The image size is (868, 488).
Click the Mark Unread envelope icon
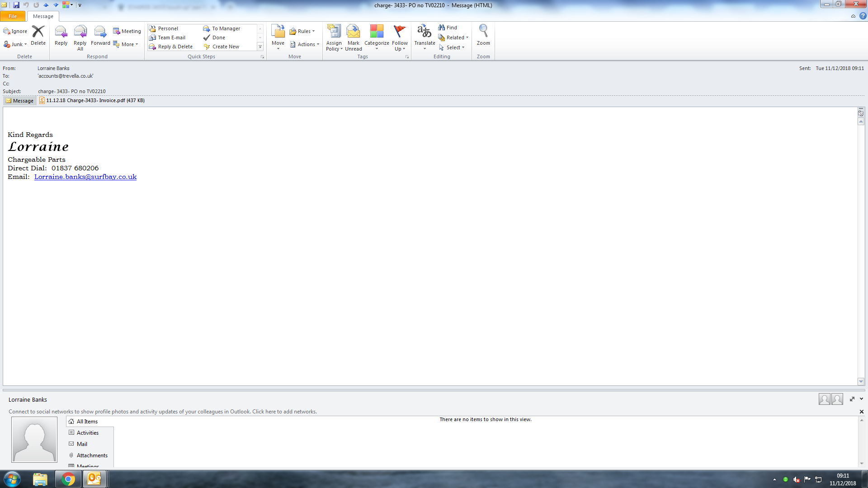point(353,32)
